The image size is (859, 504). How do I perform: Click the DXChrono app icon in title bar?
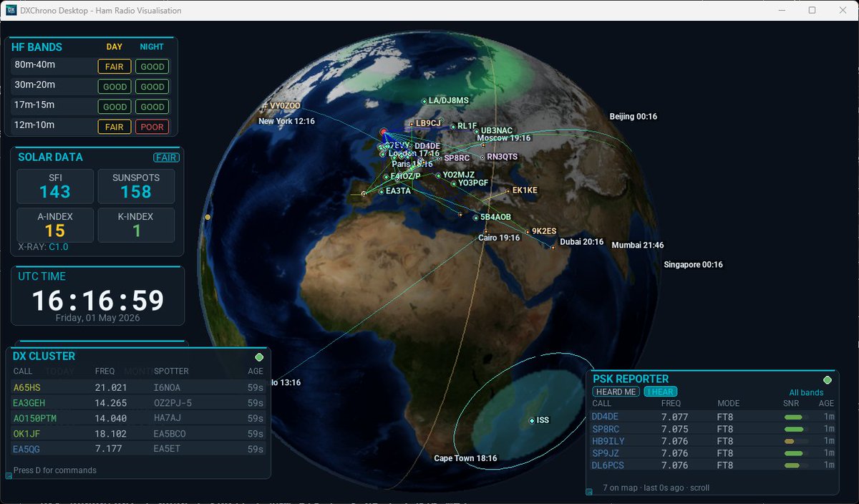[x=11, y=10]
